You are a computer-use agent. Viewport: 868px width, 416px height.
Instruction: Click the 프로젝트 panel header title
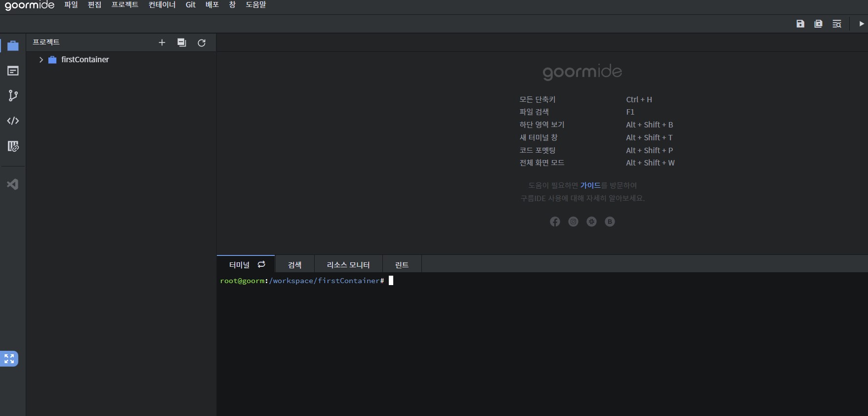[x=46, y=42]
